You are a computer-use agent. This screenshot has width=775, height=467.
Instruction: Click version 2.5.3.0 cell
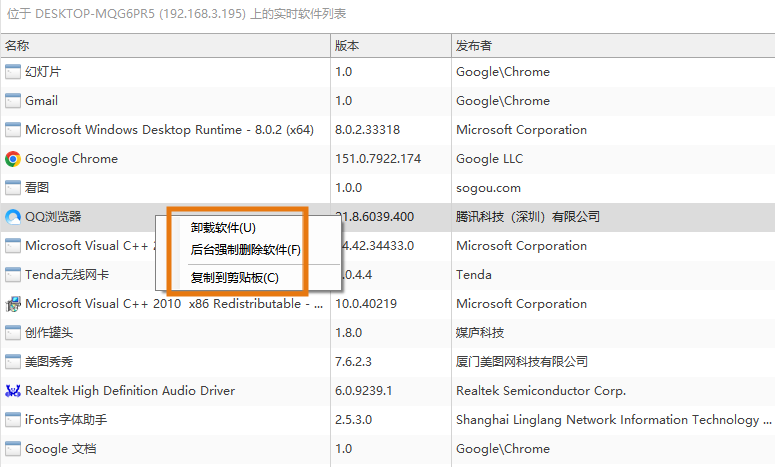(x=353, y=420)
